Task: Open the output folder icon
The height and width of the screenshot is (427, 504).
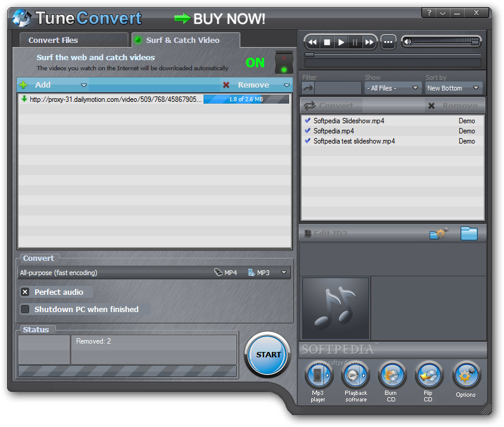Action: click(469, 233)
